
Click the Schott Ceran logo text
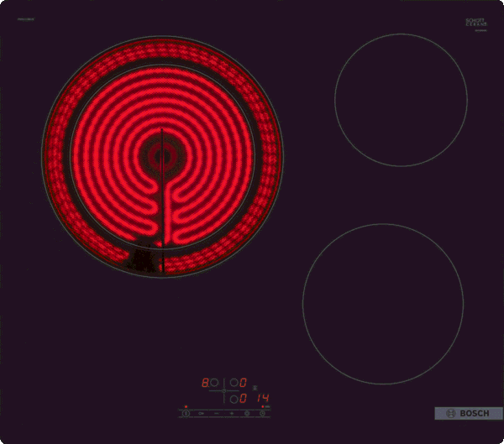pyautogui.click(x=476, y=22)
